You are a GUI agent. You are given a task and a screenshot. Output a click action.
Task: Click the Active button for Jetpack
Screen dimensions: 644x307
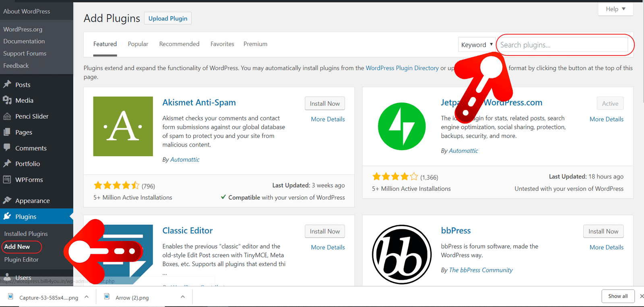point(610,103)
